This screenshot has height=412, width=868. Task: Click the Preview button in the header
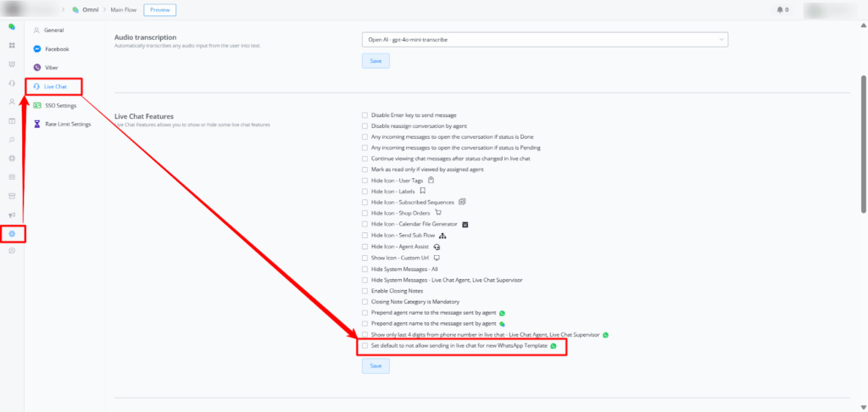[x=160, y=10]
